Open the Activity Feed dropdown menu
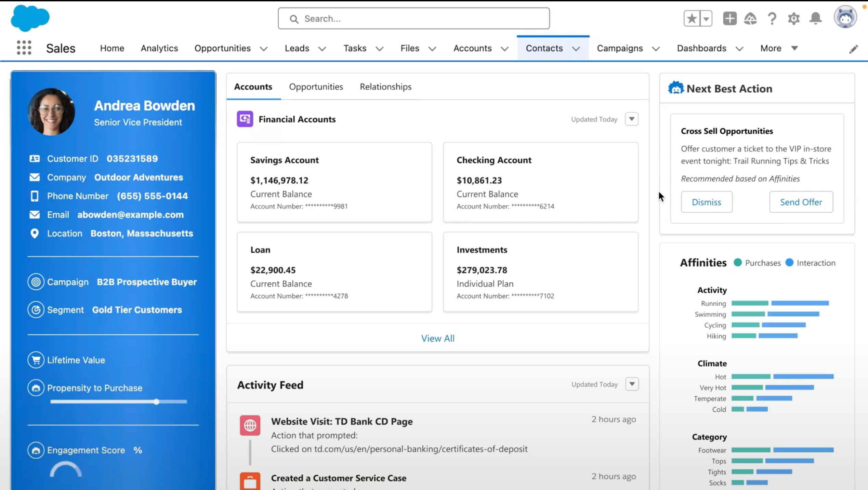The width and height of the screenshot is (868, 490). pyautogui.click(x=632, y=384)
